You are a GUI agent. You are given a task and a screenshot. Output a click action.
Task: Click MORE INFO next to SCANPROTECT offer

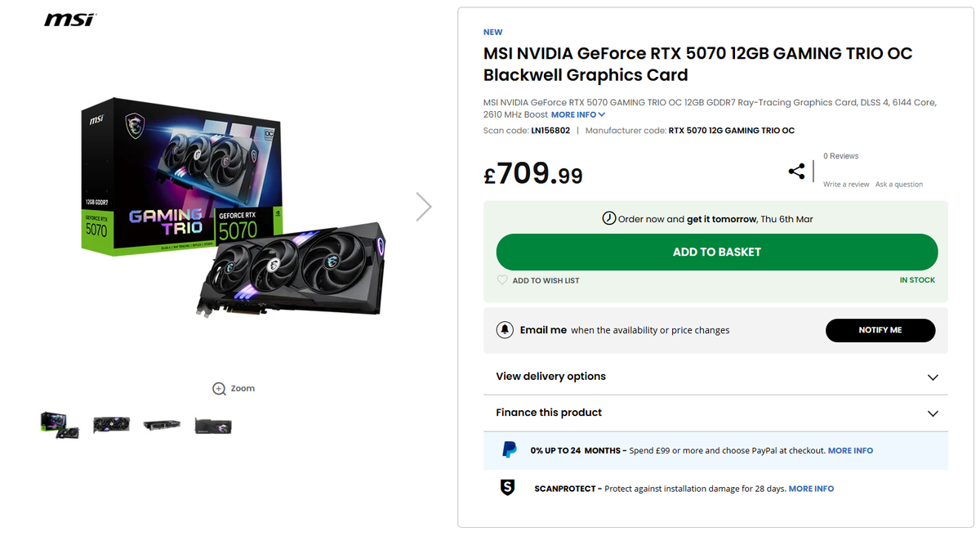(x=811, y=488)
